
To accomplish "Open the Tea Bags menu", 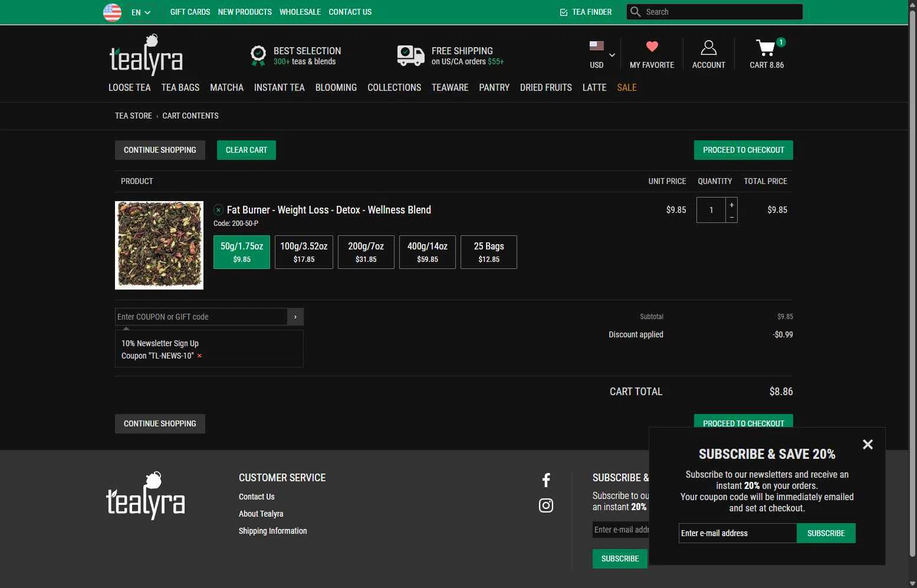I will coord(180,87).
